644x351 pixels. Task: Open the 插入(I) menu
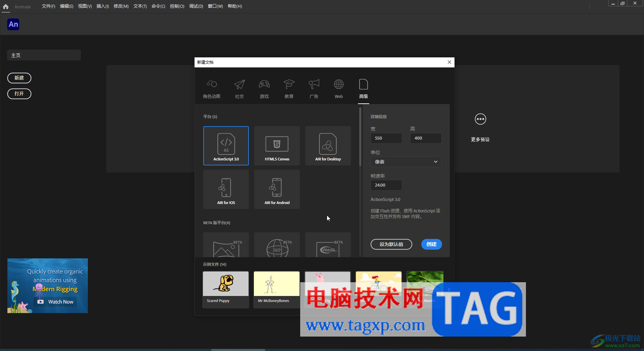pyautogui.click(x=103, y=6)
